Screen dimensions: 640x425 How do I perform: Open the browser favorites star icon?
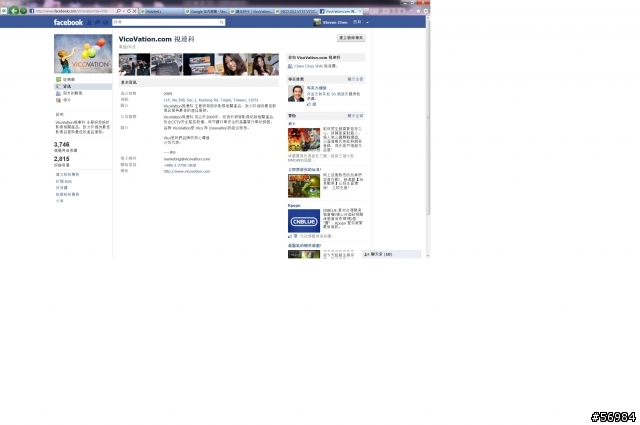418,11
